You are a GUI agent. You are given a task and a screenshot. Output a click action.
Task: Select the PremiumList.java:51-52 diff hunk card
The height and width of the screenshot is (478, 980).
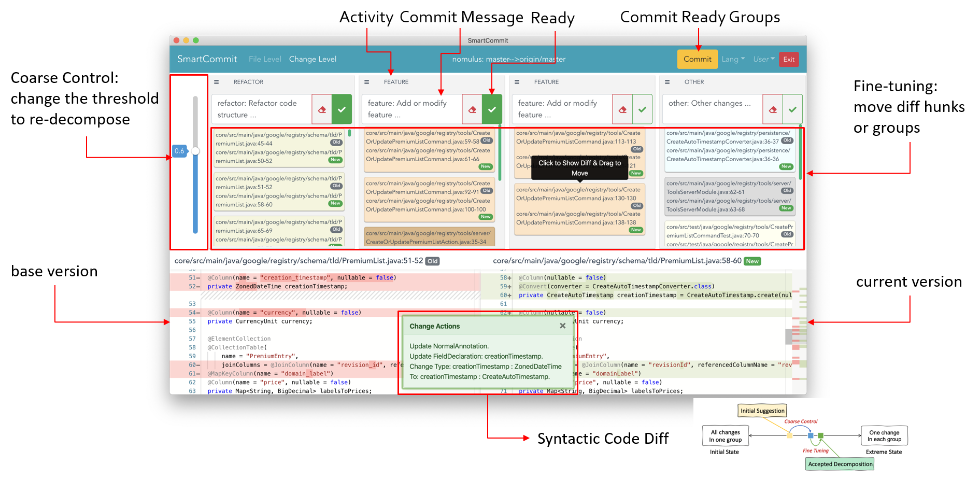tap(279, 191)
